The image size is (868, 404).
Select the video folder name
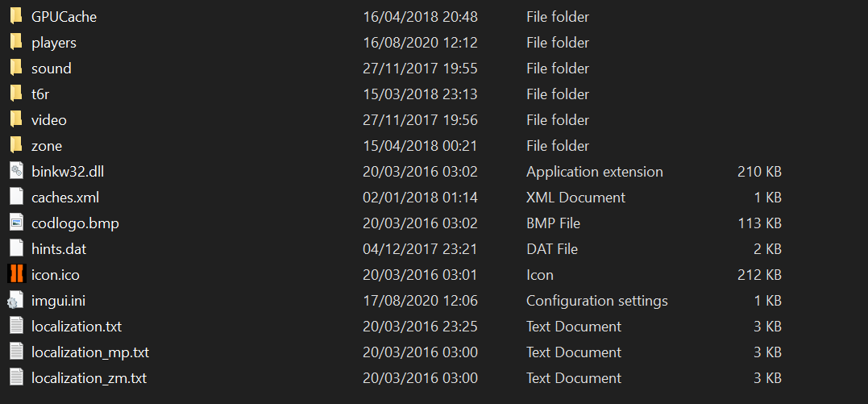point(49,119)
